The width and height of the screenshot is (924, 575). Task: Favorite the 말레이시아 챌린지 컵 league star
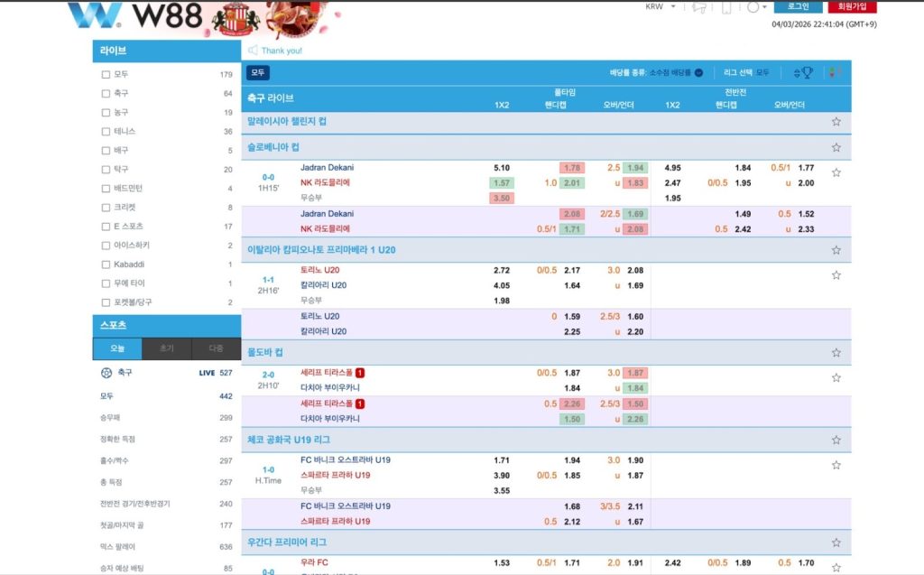(836, 122)
